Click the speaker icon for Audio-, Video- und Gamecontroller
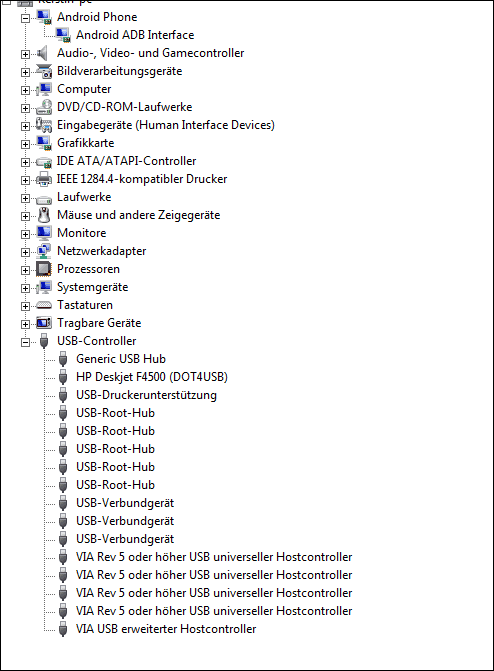The height and width of the screenshot is (671, 494). click(x=42, y=53)
